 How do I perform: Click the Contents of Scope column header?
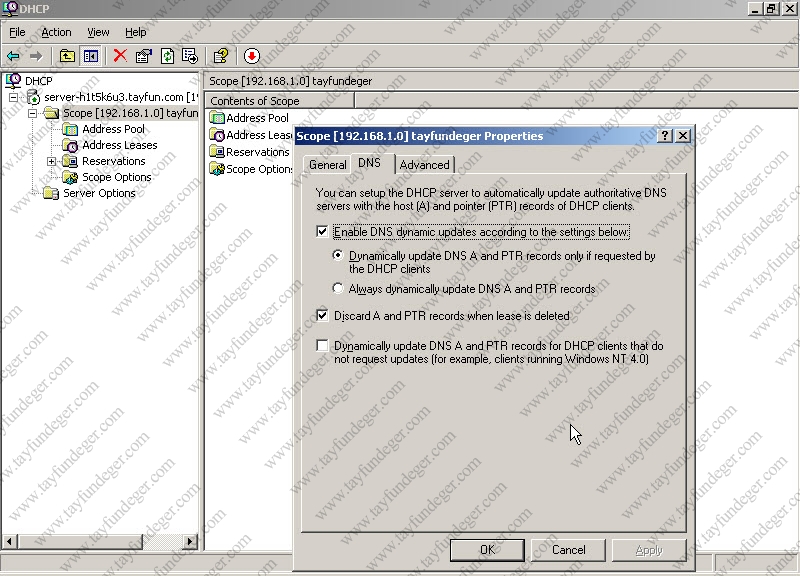tap(280, 101)
